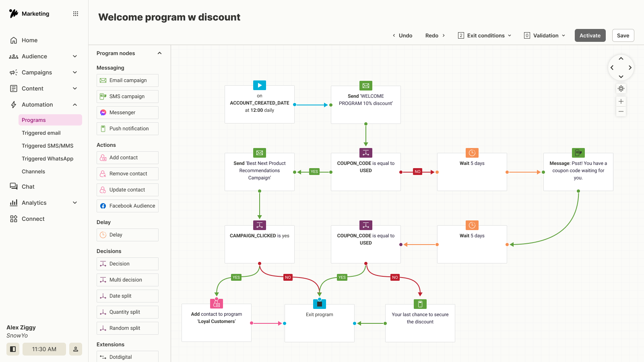The height and width of the screenshot is (362, 644).
Task: Click the Save button
Action: (x=623, y=35)
